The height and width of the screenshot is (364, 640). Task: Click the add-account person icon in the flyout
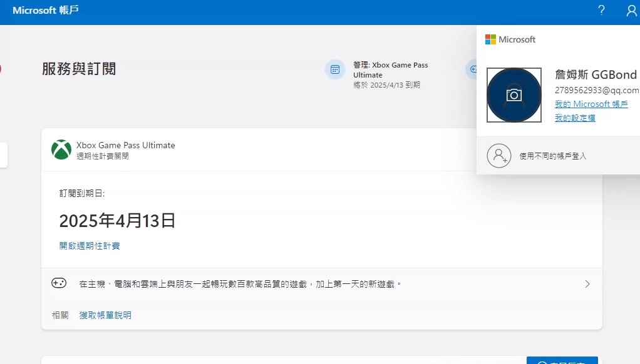[498, 156]
